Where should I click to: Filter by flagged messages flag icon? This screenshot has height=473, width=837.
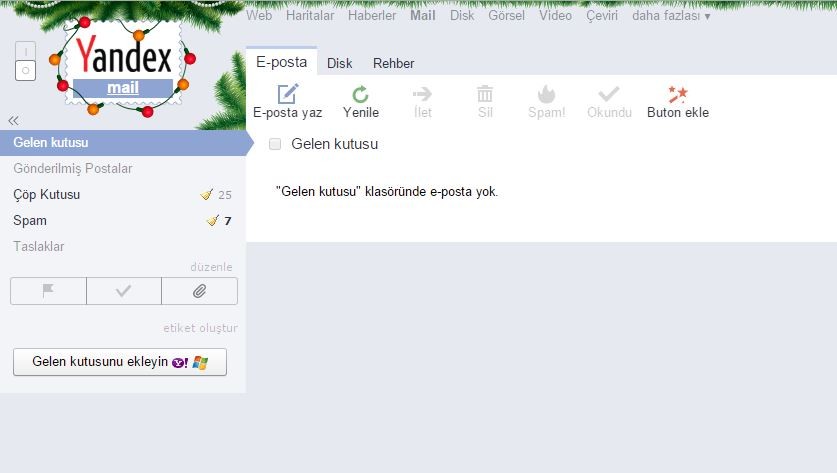48,291
